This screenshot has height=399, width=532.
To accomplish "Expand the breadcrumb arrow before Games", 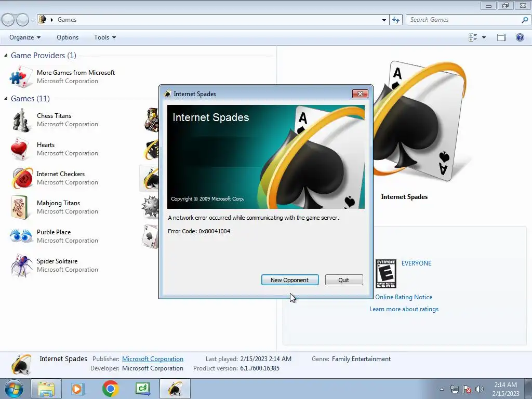I will 52,20.
